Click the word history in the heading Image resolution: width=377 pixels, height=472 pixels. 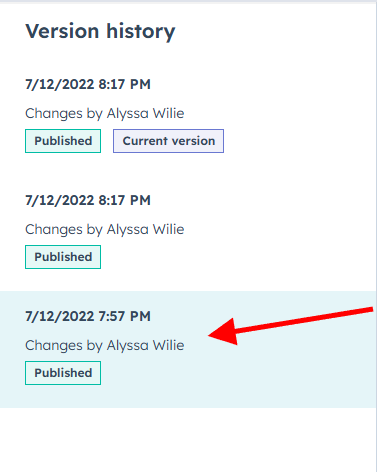pos(141,32)
